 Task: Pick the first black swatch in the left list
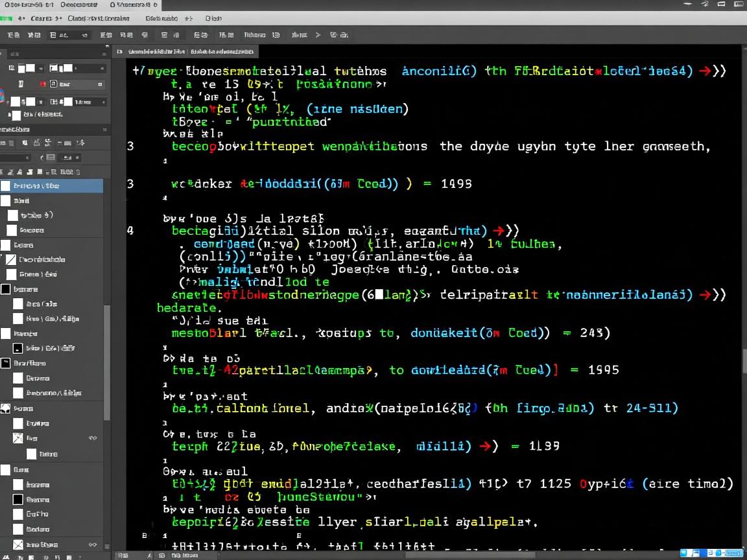click(x=6, y=289)
